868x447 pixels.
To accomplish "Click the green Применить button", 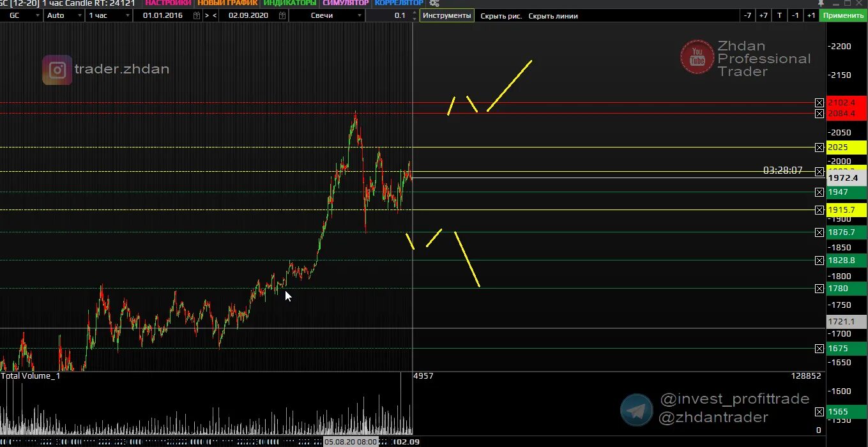I will (x=844, y=15).
